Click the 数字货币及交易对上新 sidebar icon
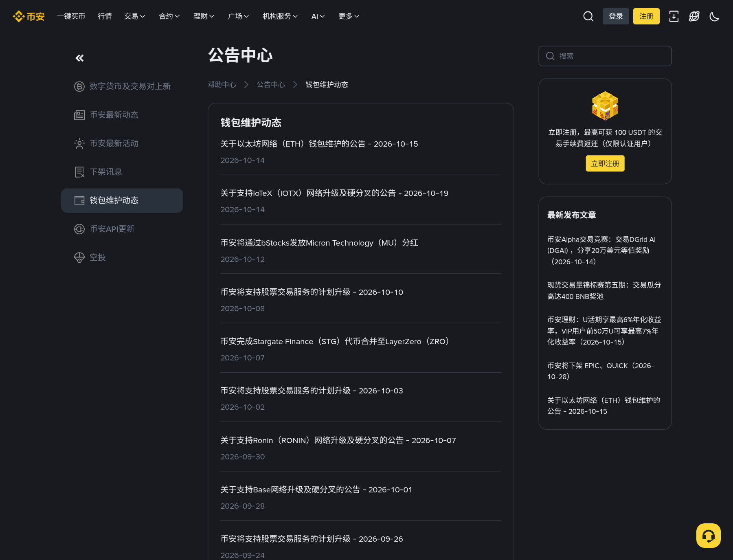Screen dimensions: 733x560 (79, 86)
